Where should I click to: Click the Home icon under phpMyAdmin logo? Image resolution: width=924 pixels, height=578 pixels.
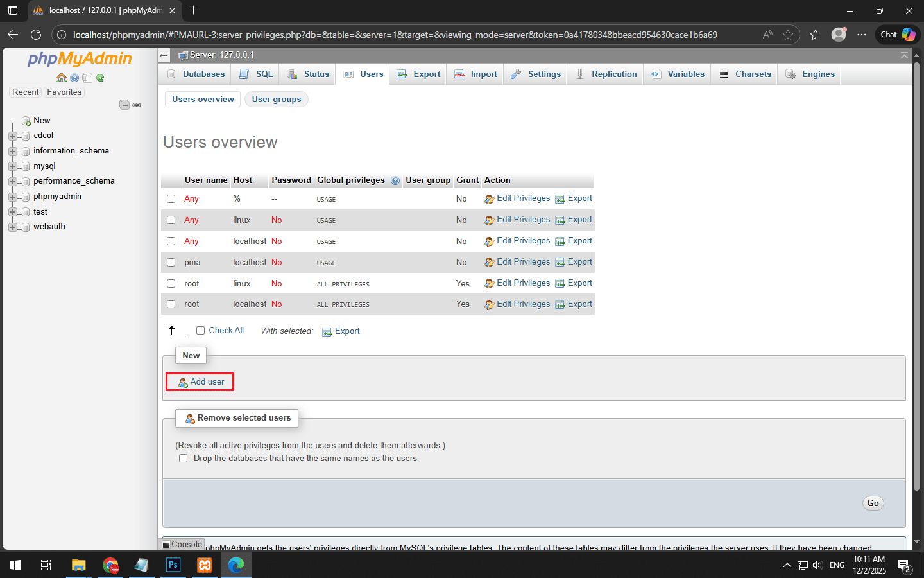click(x=62, y=78)
